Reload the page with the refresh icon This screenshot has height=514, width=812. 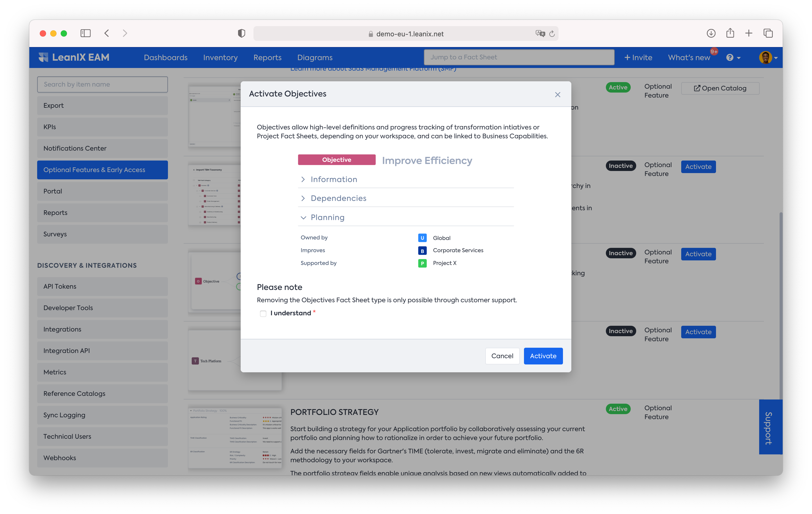click(552, 33)
